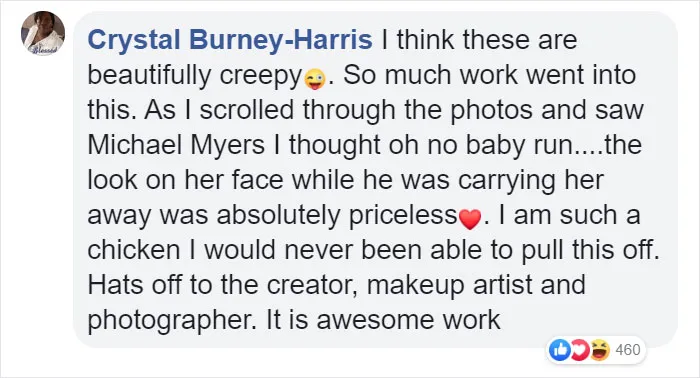This screenshot has width=700, height=378.
Task: Click the winking tongue emoji after creepy
Action: point(315,79)
